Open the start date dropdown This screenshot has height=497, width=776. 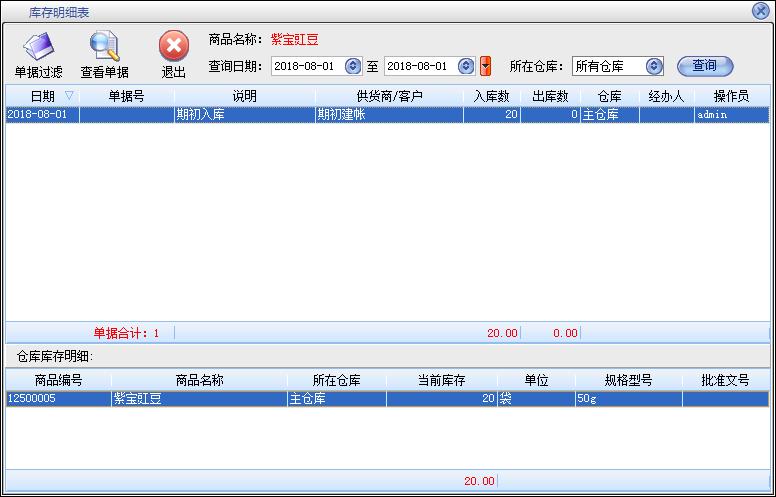(352, 66)
